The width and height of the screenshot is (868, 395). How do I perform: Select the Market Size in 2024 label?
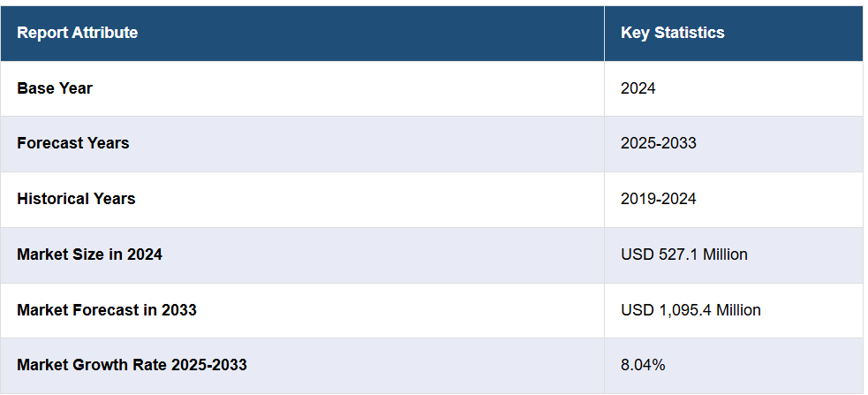pos(89,254)
